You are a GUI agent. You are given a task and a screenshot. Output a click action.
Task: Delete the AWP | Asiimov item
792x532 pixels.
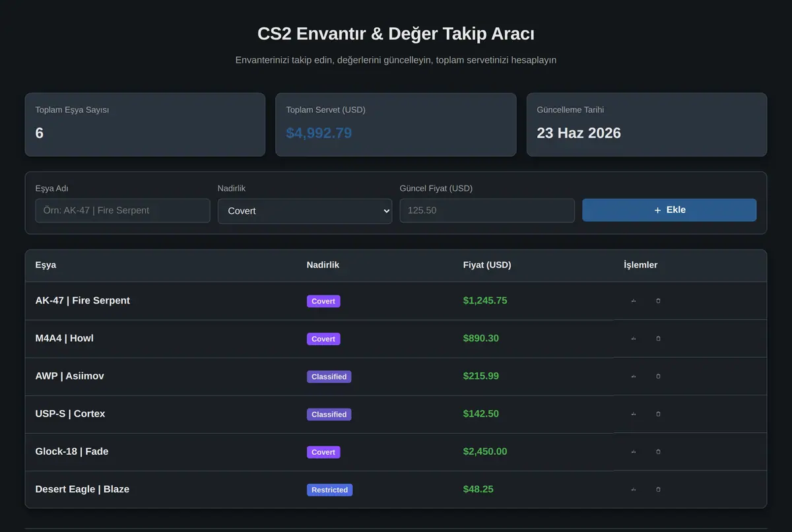pyautogui.click(x=658, y=376)
